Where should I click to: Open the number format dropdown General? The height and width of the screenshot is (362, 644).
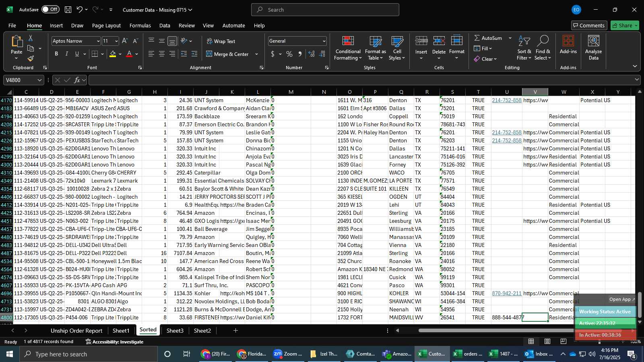point(324,41)
